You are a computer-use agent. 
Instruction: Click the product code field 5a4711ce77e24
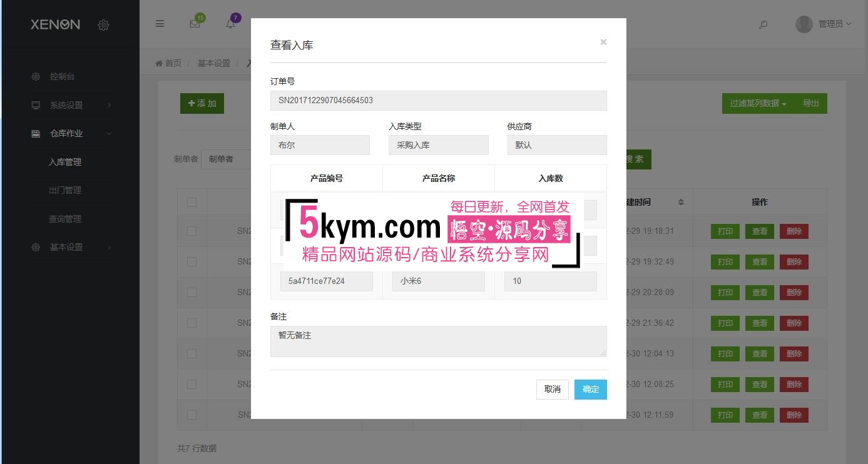point(327,281)
